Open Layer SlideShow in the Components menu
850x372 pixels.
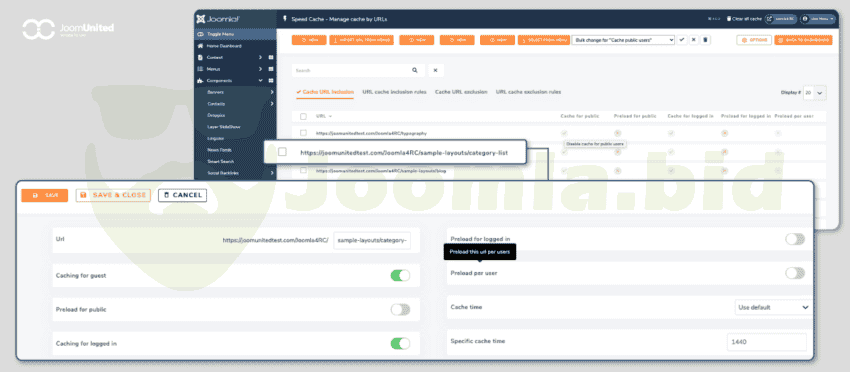point(223,127)
